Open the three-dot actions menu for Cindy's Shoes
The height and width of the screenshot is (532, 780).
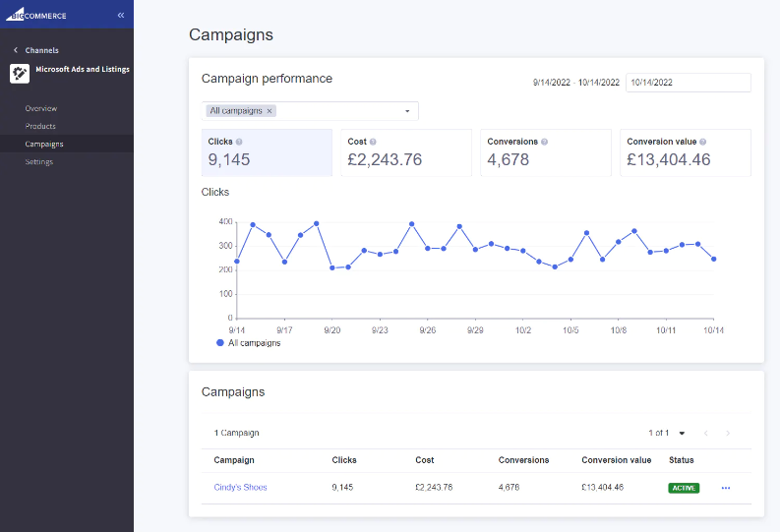point(726,488)
